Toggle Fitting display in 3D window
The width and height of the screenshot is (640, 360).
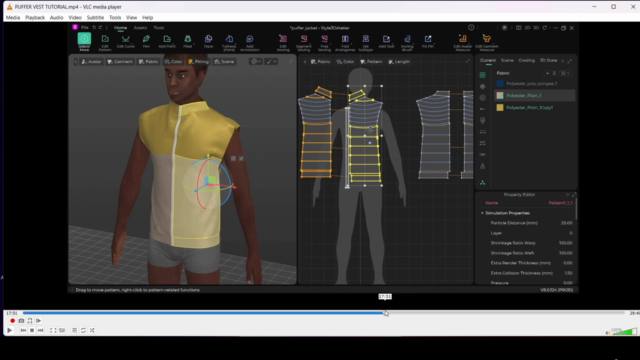pyautogui.click(x=198, y=62)
